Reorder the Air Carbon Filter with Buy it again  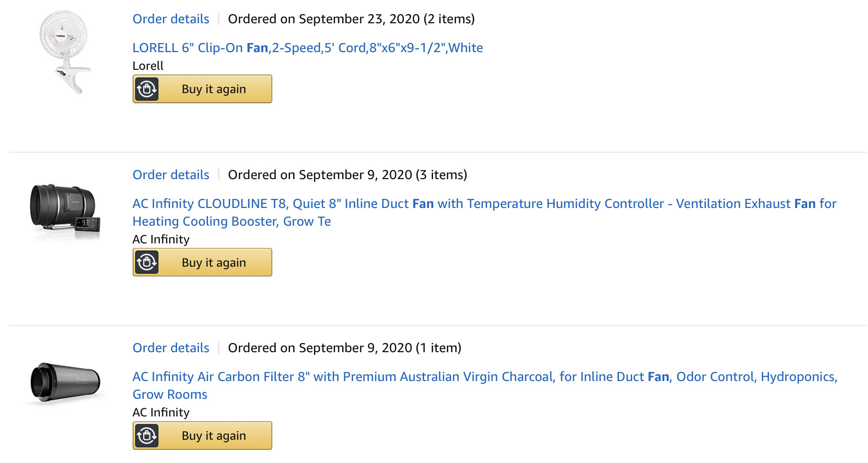(x=214, y=436)
